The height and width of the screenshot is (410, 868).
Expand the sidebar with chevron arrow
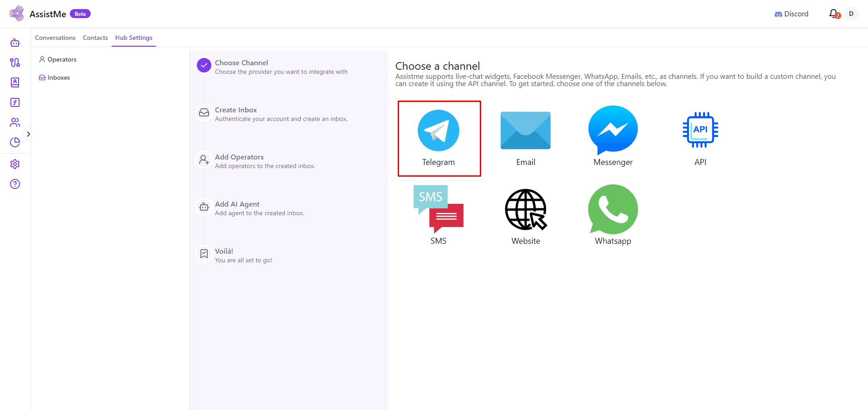tap(28, 134)
